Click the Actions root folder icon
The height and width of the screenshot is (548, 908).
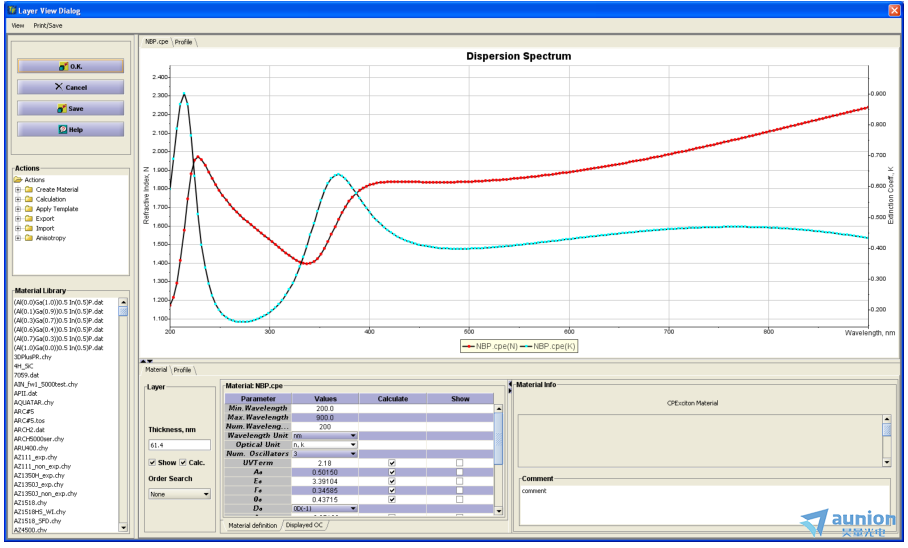tap(18, 180)
